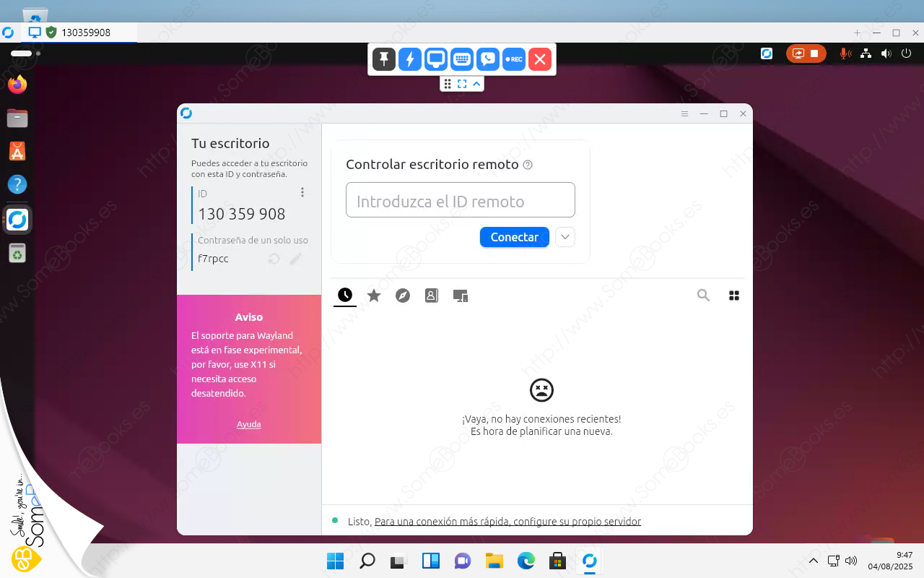
Task: Open the ID options three-dot menu
Action: point(302,192)
